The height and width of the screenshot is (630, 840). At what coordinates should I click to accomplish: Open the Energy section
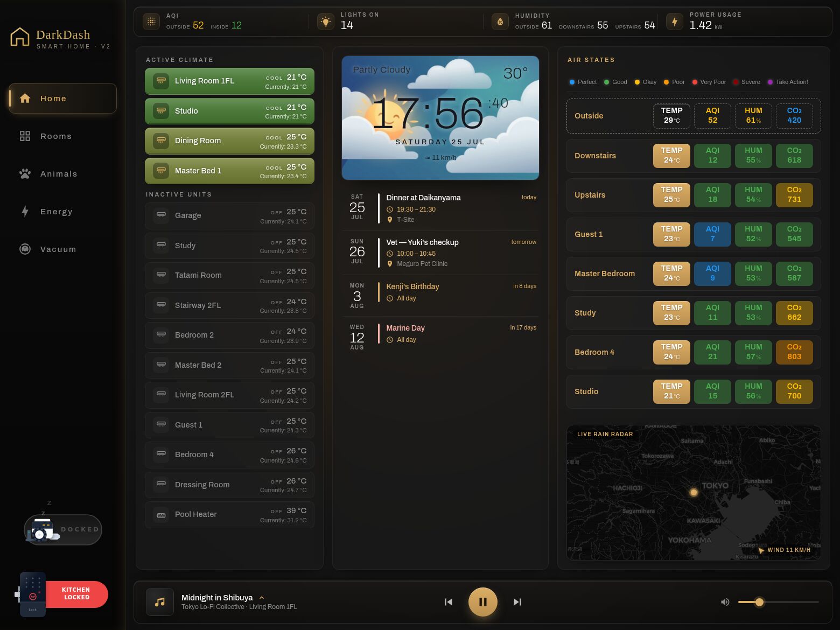pyautogui.click(x=62, y=212)
